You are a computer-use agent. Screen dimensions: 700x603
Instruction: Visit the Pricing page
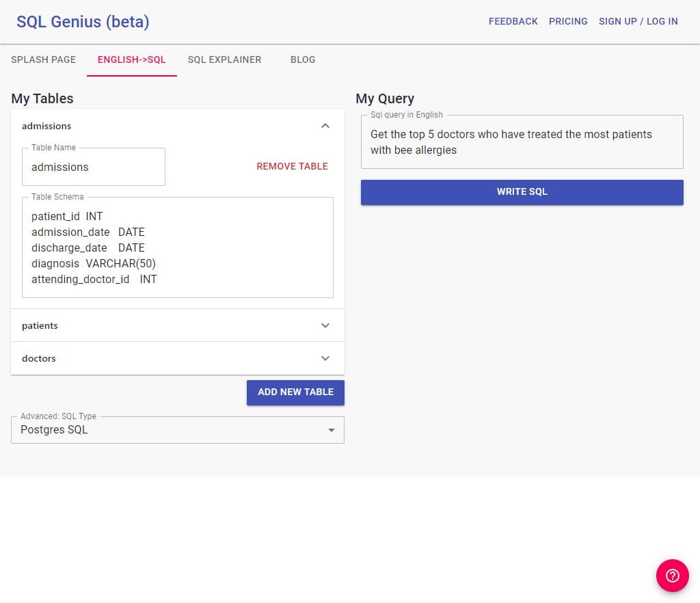pyautogui.click(x=568, y=21)
